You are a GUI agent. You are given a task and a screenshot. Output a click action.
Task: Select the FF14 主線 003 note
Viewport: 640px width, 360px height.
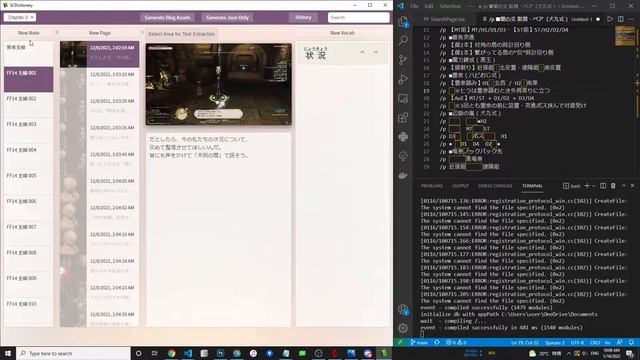(x=29, y=131)
